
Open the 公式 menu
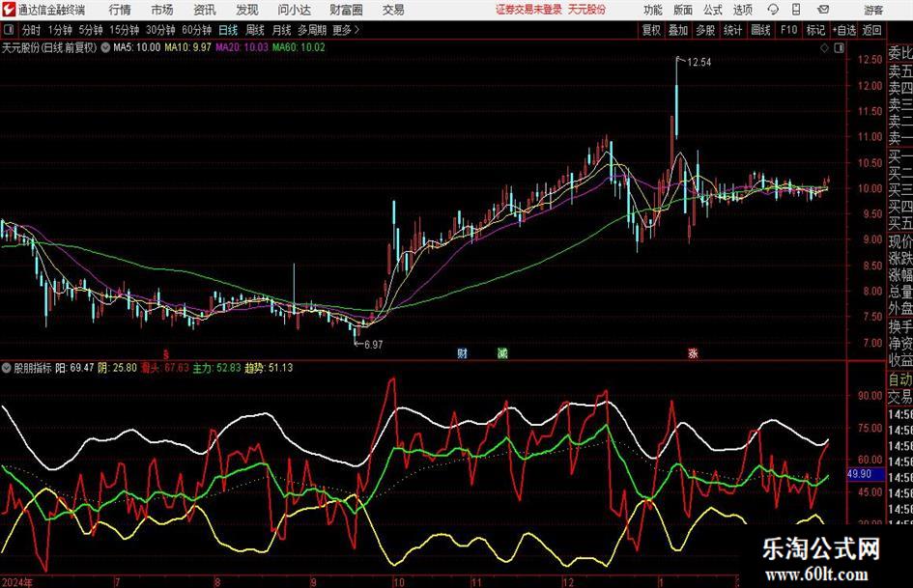[713, 10]
